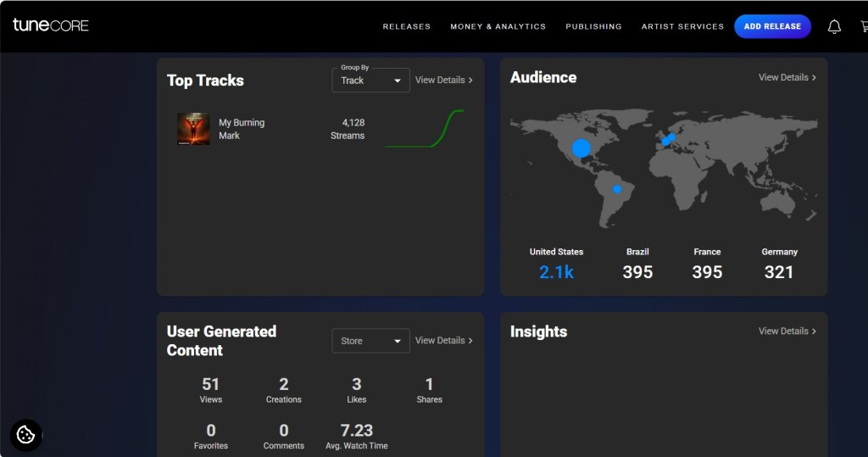Click the green streams trend chart
This screenshot has width=868, height=457.
[x=424, y=129]
